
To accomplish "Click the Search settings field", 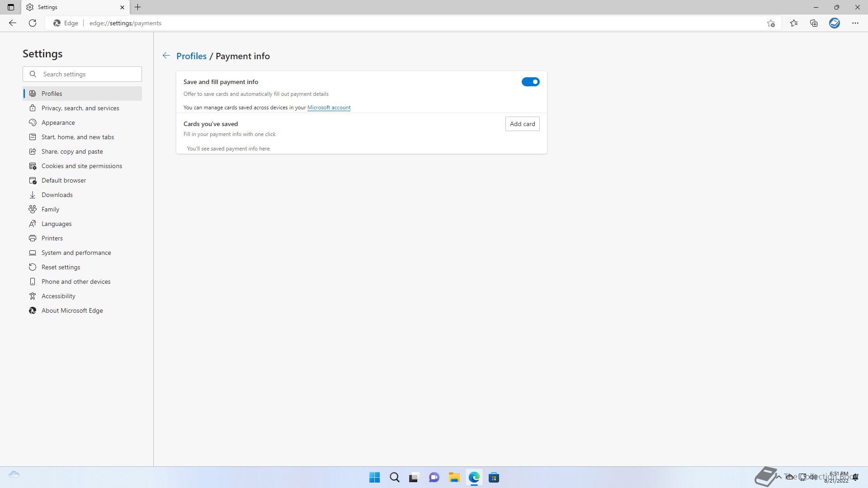I will click(82, 74).
